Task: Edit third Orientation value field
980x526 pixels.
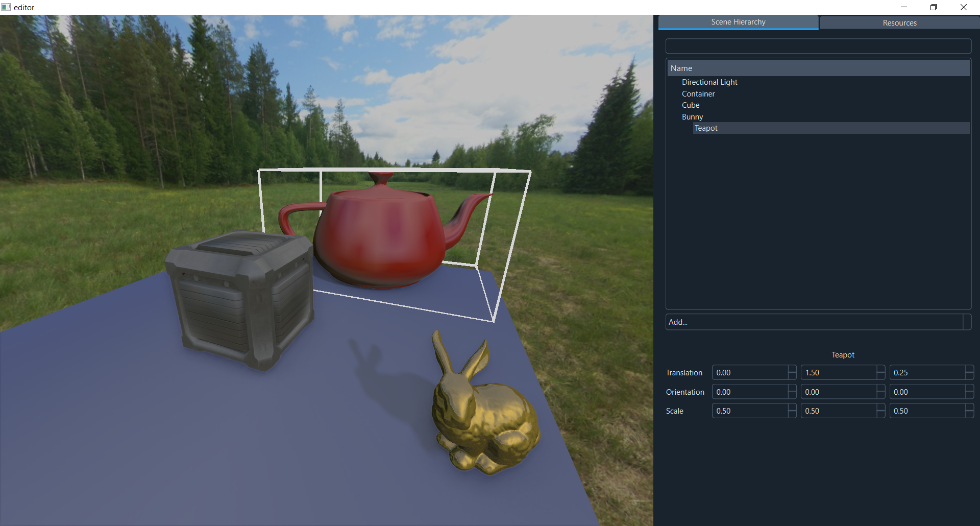Action: pos(927,392)
